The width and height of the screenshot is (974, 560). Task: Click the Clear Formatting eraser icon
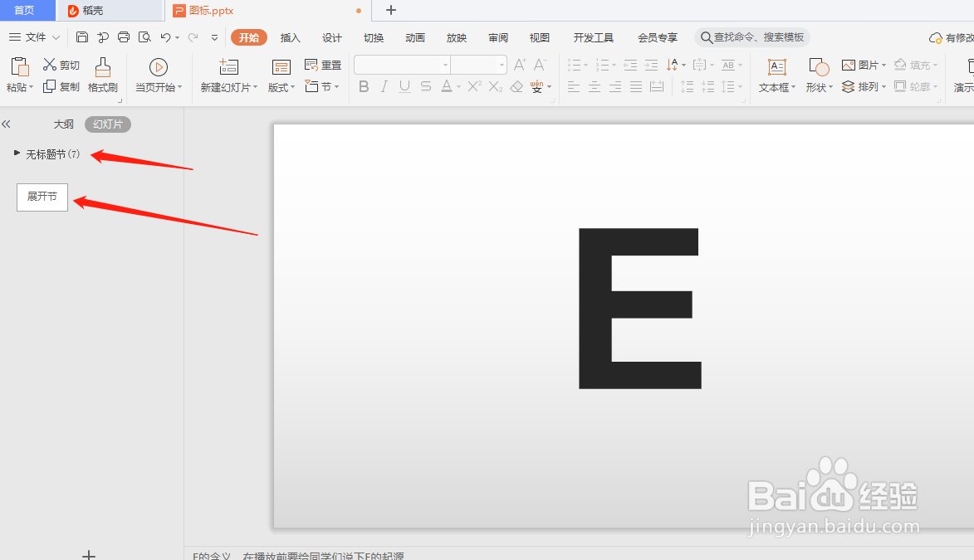pos(516,86)
